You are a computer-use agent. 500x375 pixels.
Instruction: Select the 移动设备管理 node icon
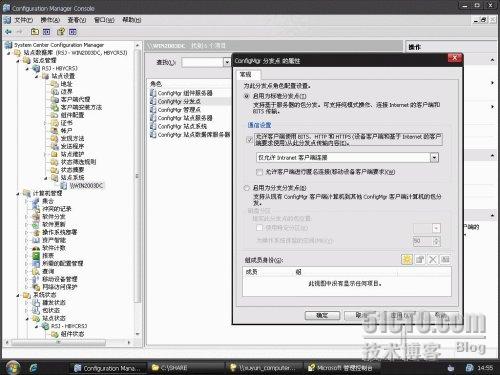36,279
